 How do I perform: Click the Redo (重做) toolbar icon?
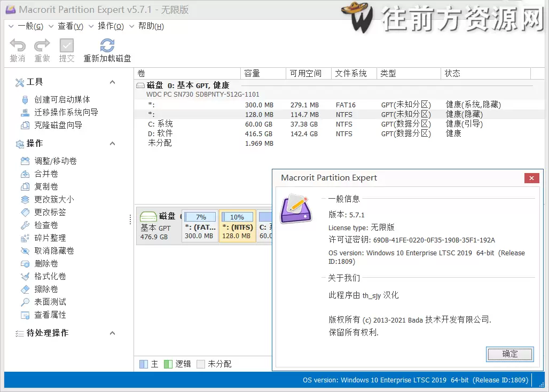pyautogui.click(x=42, y=45)
